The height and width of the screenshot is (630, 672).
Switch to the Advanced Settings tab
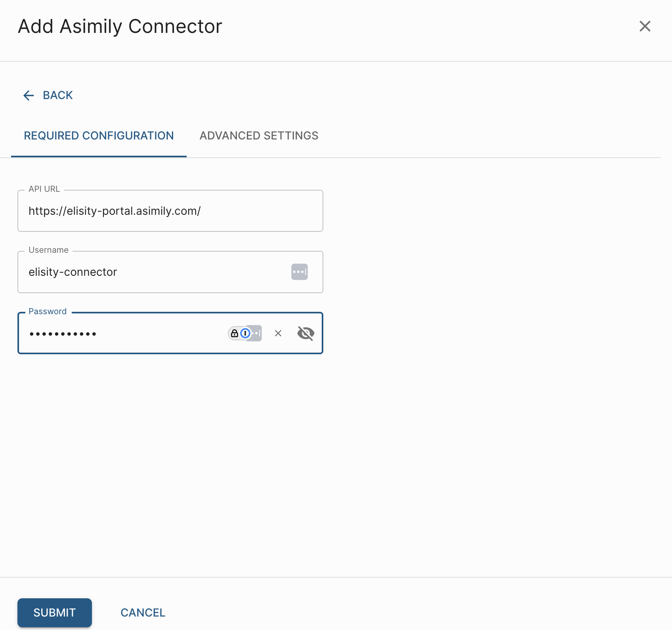(259, 136)
